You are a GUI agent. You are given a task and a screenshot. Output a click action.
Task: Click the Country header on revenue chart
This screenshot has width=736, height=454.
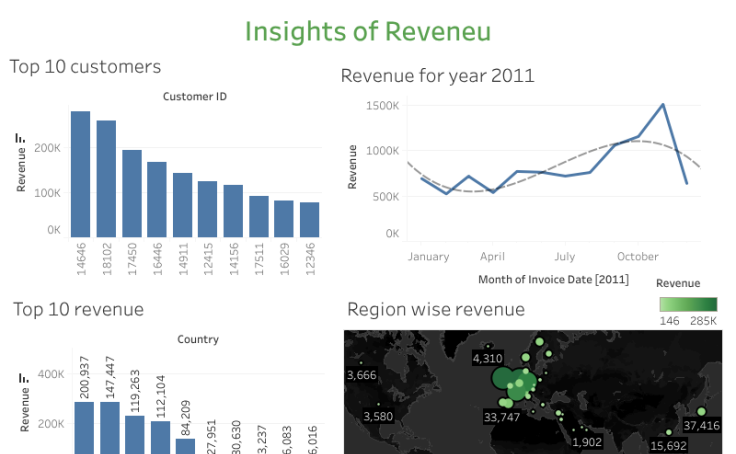pyautogui.click(x=198, y=339)
